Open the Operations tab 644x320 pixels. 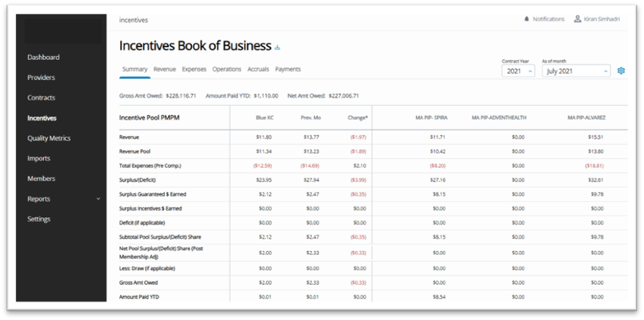(x=227, y=69)
